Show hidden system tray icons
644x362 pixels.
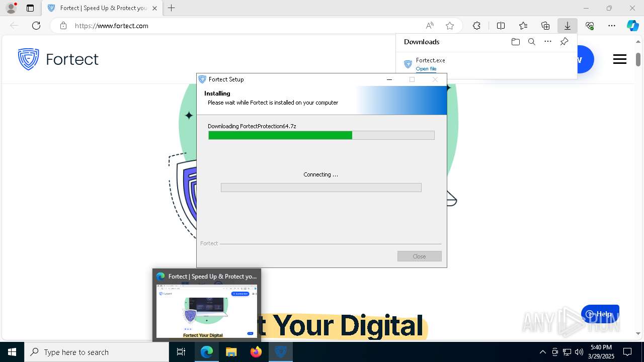(542, 352)
